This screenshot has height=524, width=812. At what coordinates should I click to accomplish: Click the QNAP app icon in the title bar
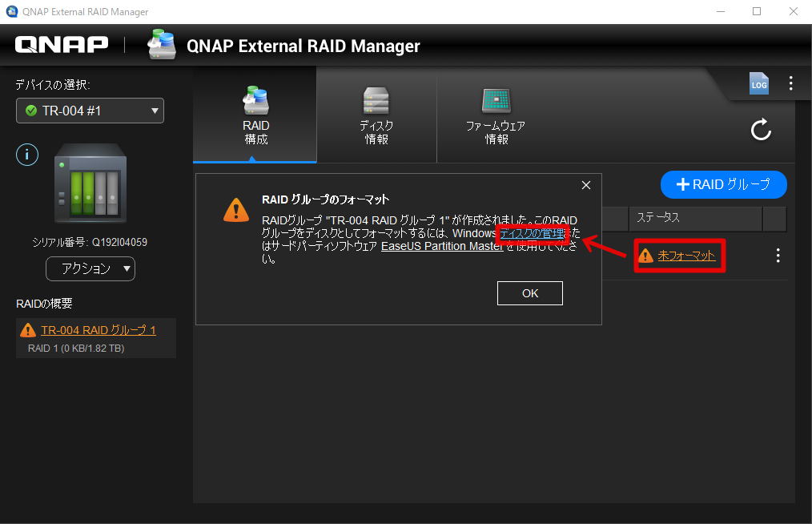pyautogui.click(x=11, y=11)
